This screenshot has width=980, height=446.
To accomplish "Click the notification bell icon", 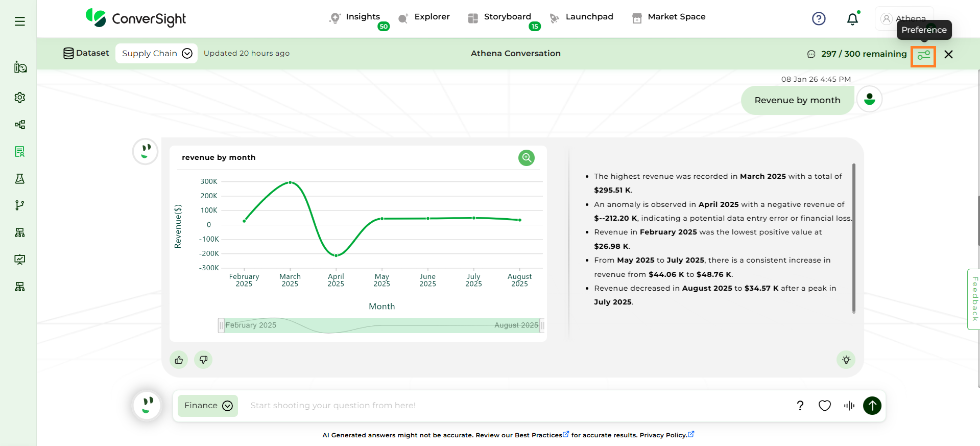I will click(x=852, y=19).
